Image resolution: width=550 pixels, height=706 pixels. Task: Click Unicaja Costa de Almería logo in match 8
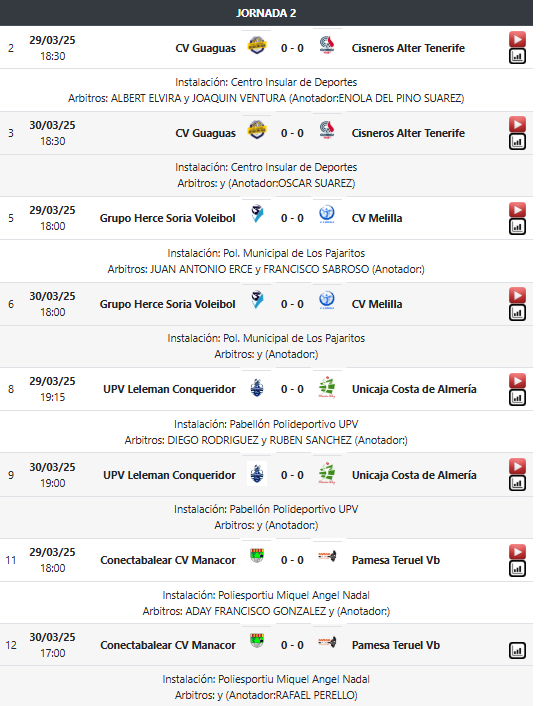point(327,387)
